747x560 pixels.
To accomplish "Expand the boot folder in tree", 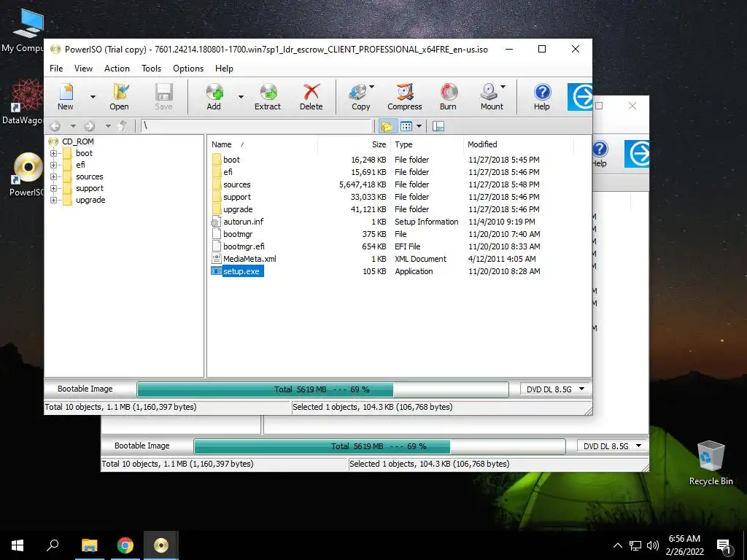I will [53, 153].
